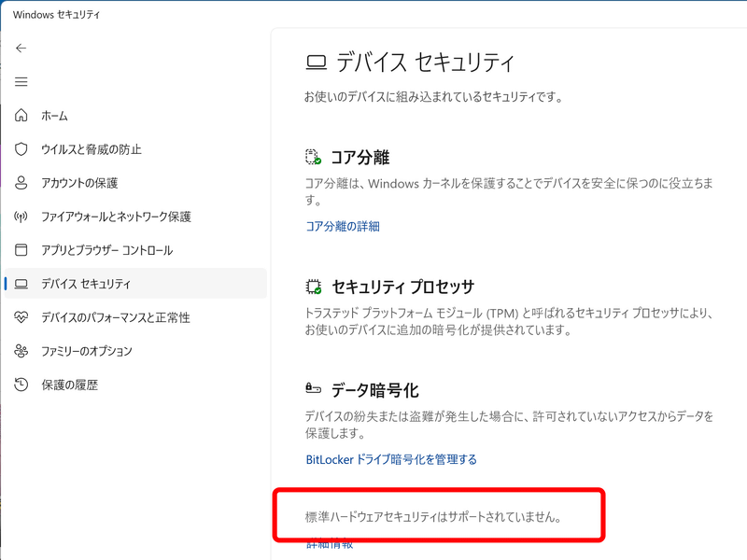Click BitLocker ドライブ暗号化を管理する link
This screenshot has width=747, height=560.
tap(391, 459)
